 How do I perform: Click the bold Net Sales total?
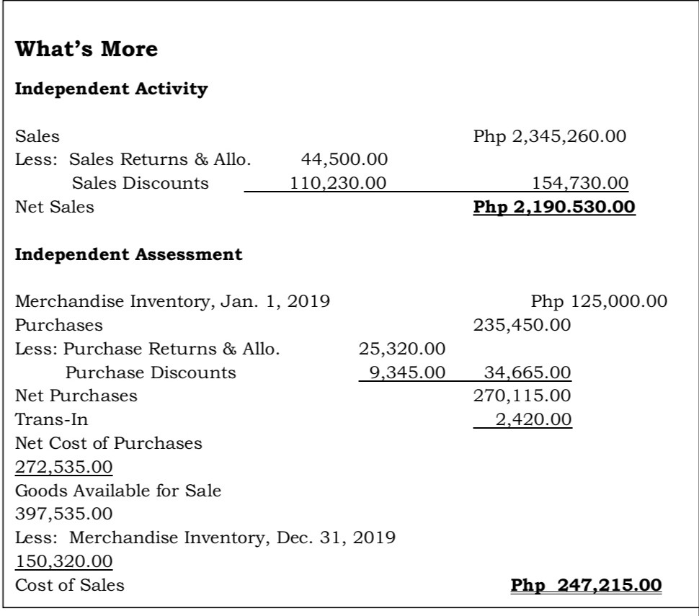pos(554,207)
